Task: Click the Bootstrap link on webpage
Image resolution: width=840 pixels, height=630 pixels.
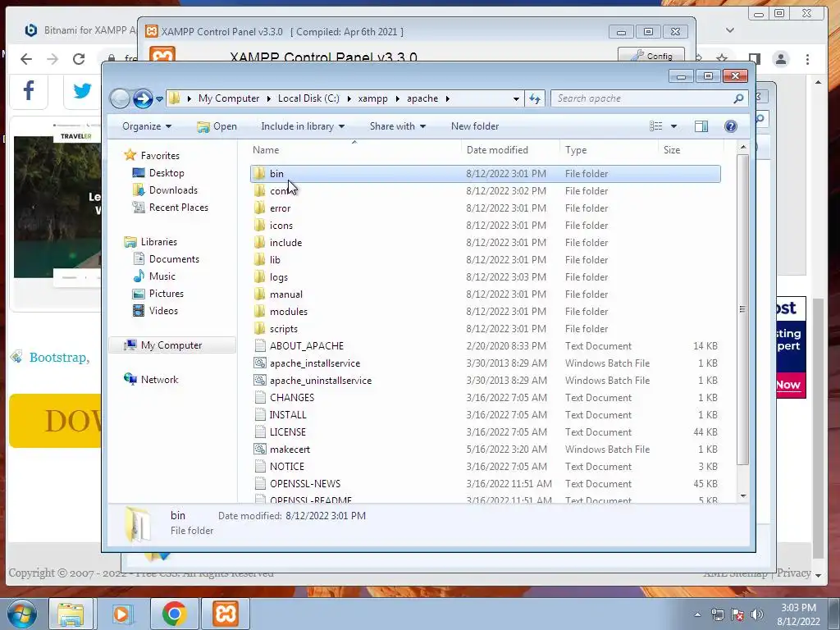Action: [x=59, y=358]
